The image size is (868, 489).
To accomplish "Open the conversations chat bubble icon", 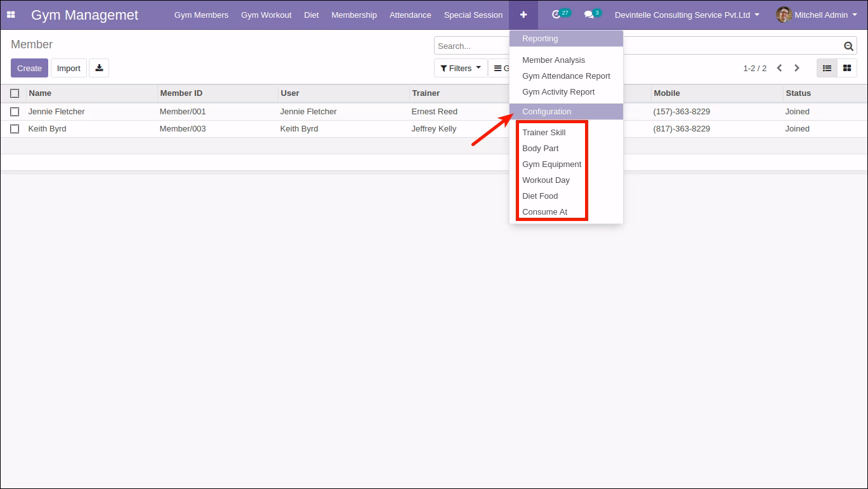I will click(589, 15).
